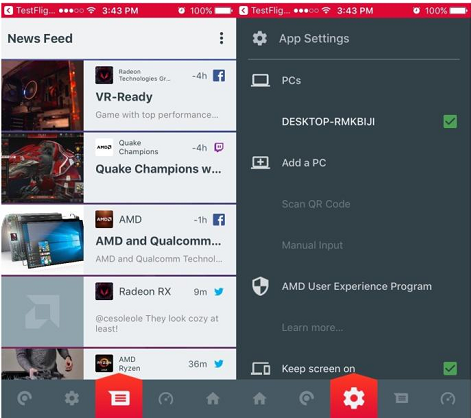Tap TestFlight back arrow in left status bar
This screenshot has height=418, width=471.
tap(9, 11)
